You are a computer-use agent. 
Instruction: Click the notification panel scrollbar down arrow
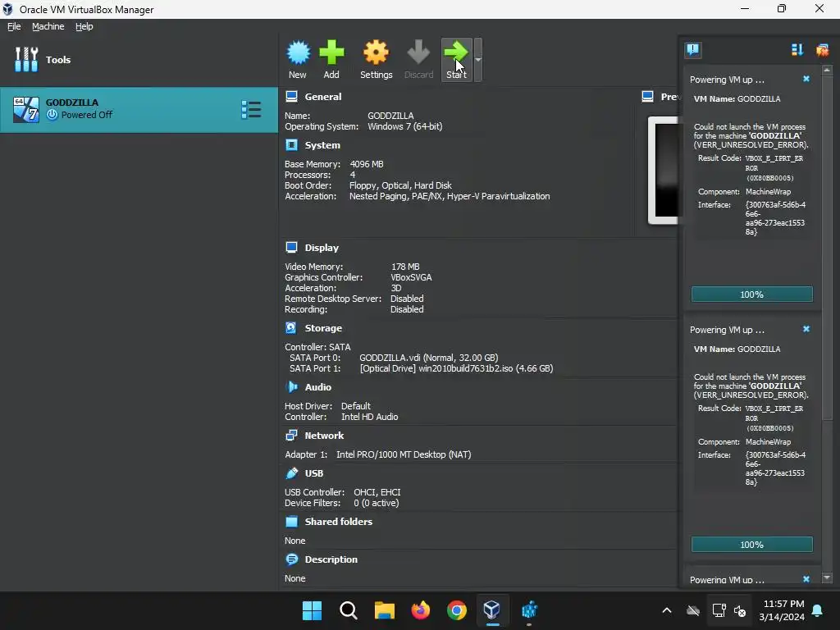point(827,578)
